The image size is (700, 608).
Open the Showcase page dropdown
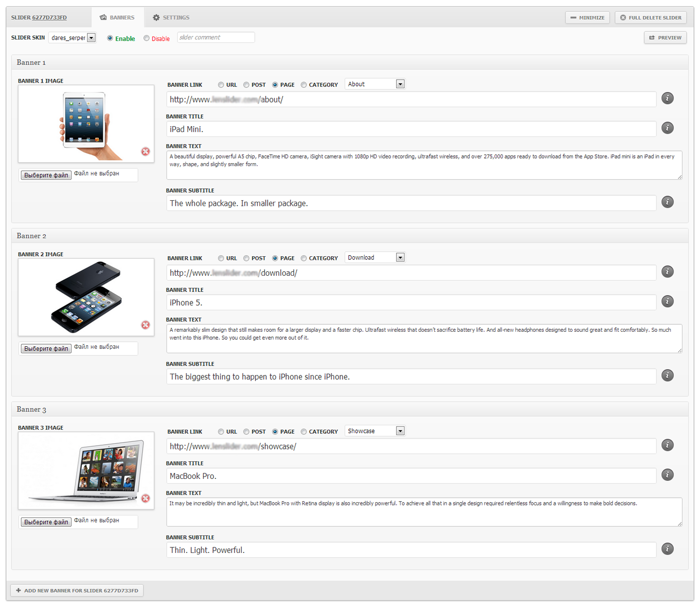click(375, 431)
